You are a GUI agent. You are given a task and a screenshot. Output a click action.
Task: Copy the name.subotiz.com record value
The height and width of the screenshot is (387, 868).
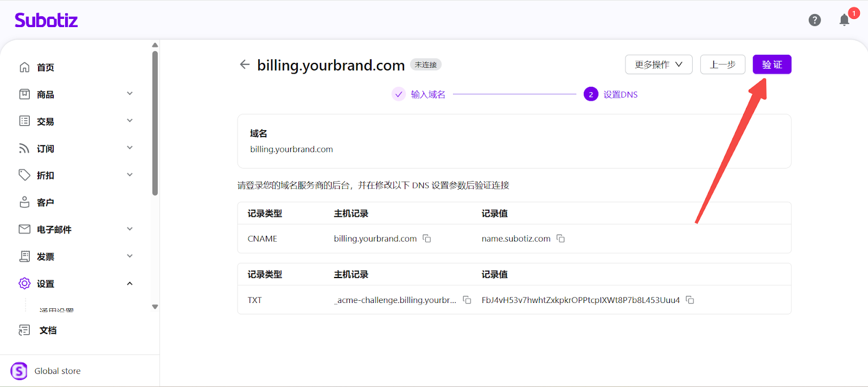(x=561, y=238)
